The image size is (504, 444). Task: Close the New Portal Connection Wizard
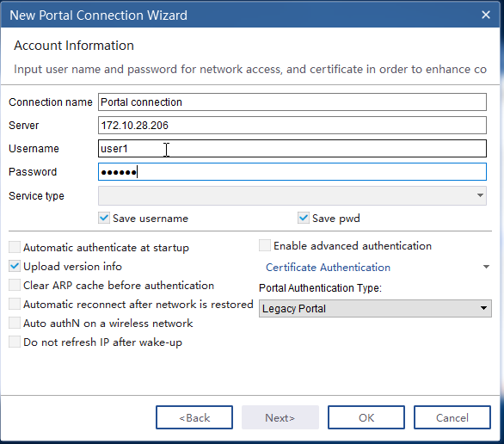click(486, 15)
